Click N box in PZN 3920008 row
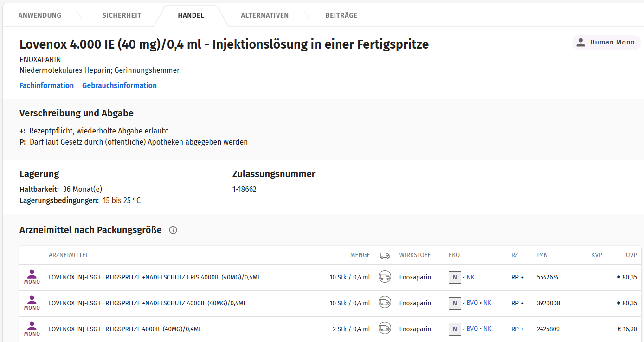The image size is (644, 342). (455, 303)
